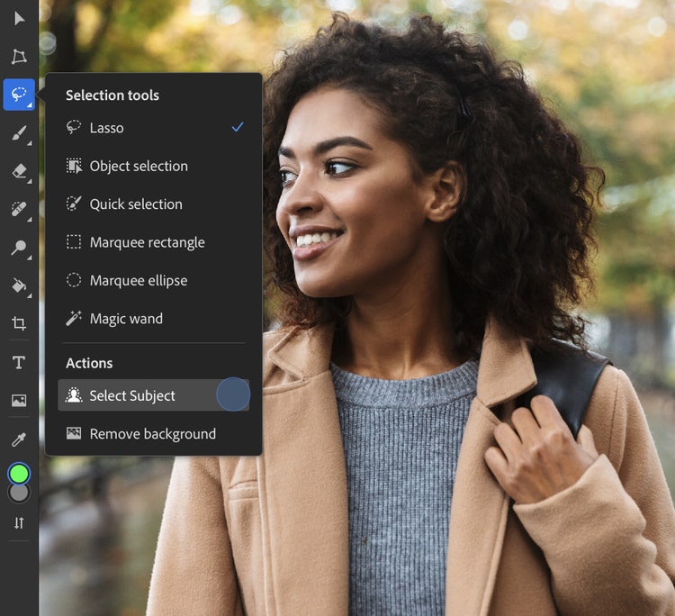Activate the Crop tool
Viewport: 675px width, 616px height.
[19, 324]
